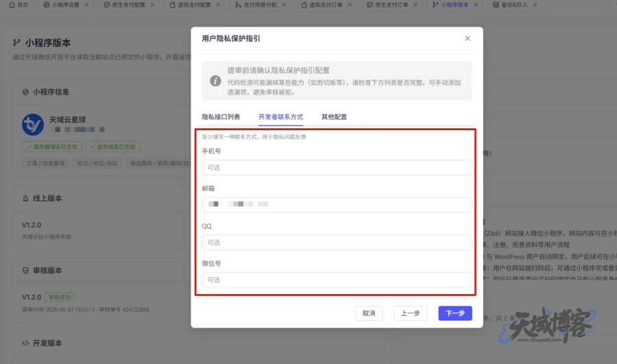The width and height of the screenshot is (617, 364).
Task: Click the 业务域名已生效 status tag
Action: tap(112, 147)
